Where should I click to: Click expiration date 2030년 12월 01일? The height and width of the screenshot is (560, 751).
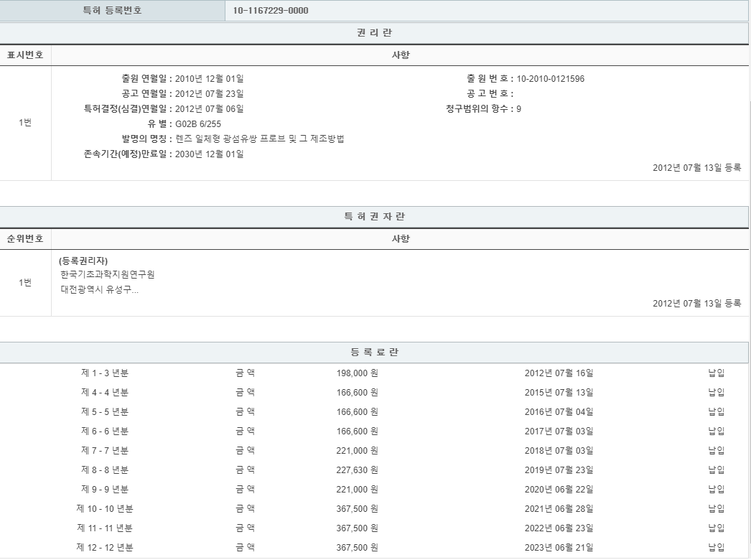(x=209, y=154)
